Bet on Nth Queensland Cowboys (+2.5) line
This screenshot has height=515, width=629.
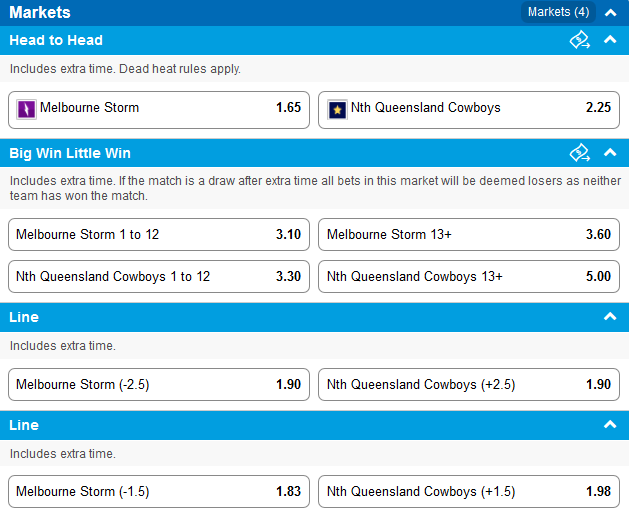469,385
